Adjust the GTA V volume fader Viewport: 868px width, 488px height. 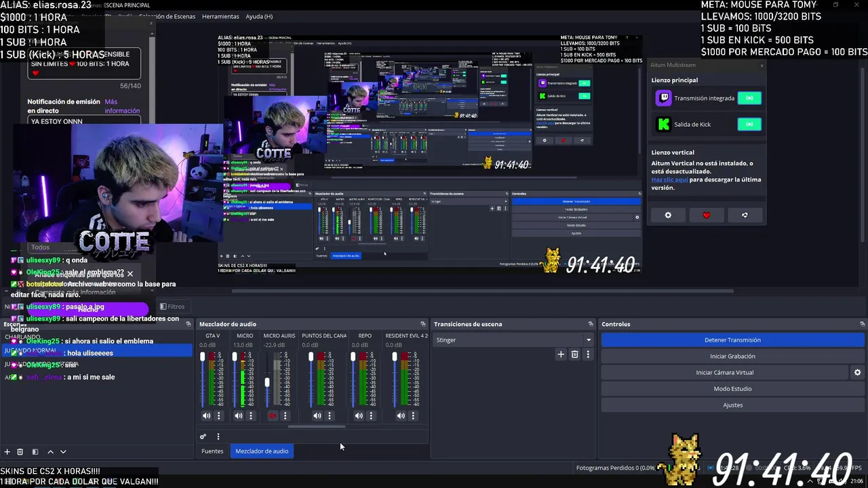[x=202, y=357]
